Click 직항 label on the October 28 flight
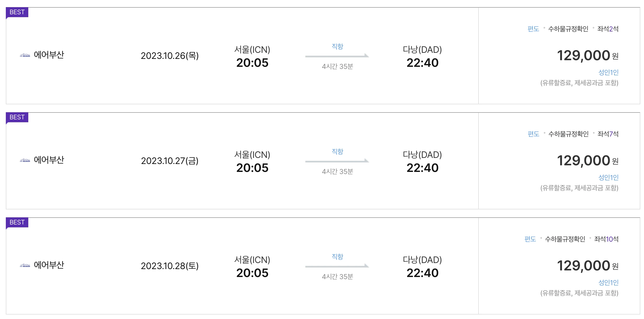644x319 pixels. [337, 256]
